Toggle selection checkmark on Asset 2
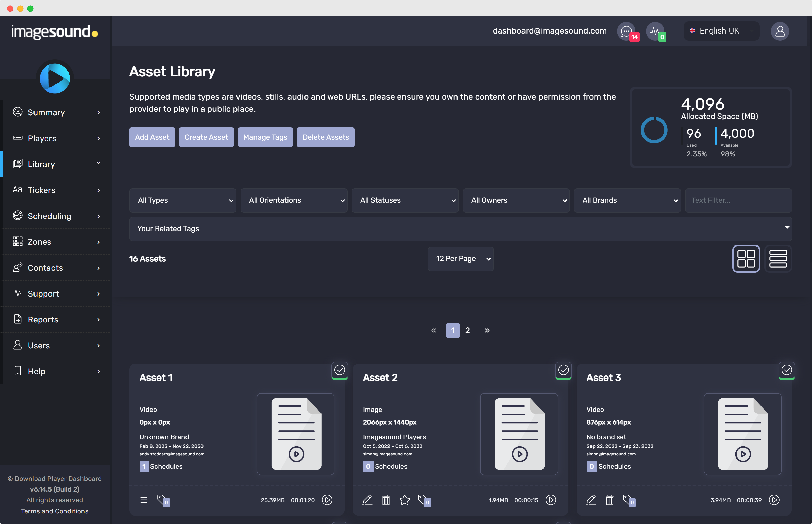Screen dimensions: 812x524 point(563,370)
